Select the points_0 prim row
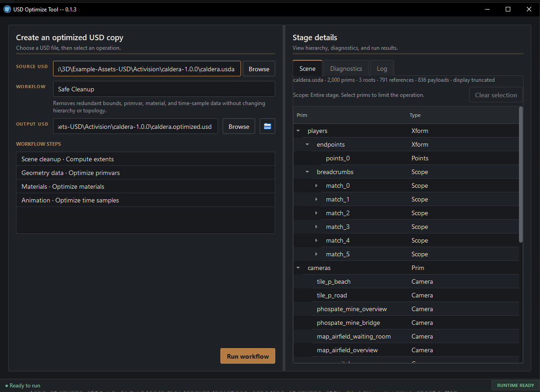 [406, 159]
